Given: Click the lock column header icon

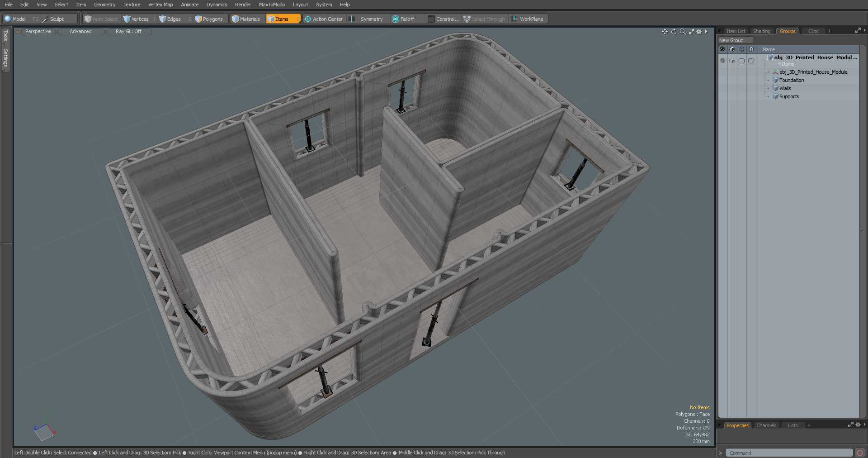Looking at the screenshot, I should (x=741, y=49).
